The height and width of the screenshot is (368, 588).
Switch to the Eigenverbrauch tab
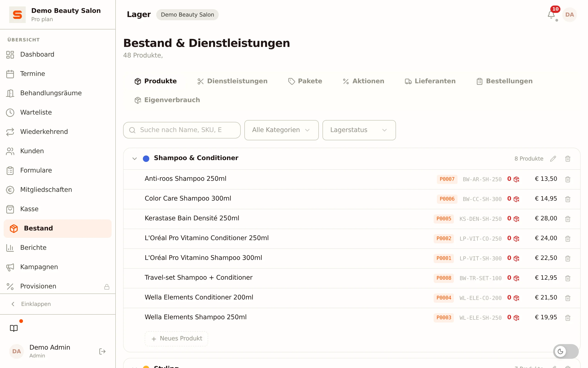click(x=167, y=100)
